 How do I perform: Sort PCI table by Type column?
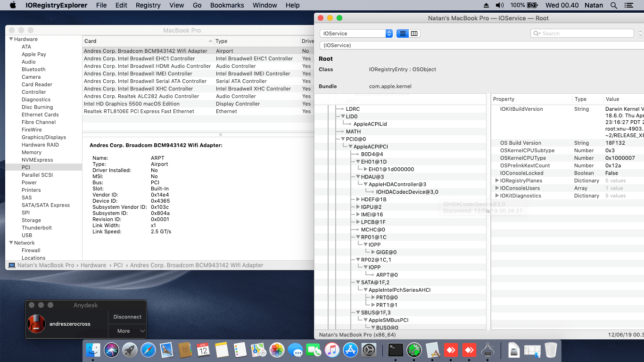257,41
